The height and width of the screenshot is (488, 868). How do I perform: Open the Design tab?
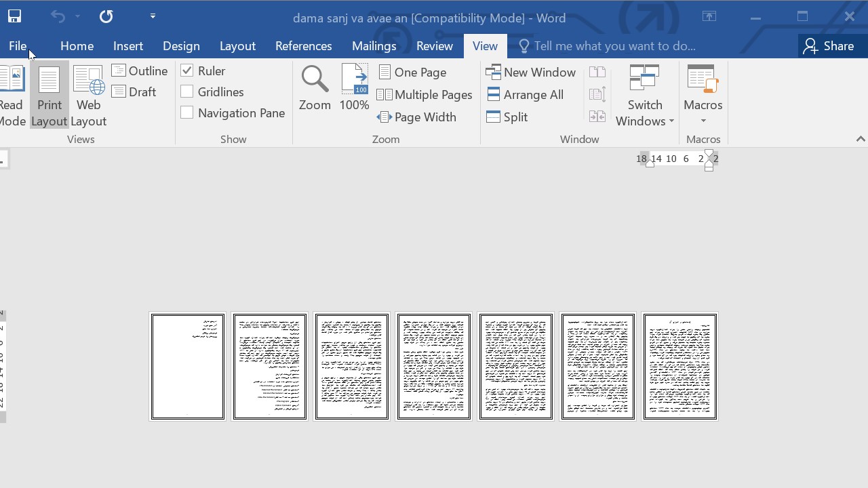click(x=181, y=46)
